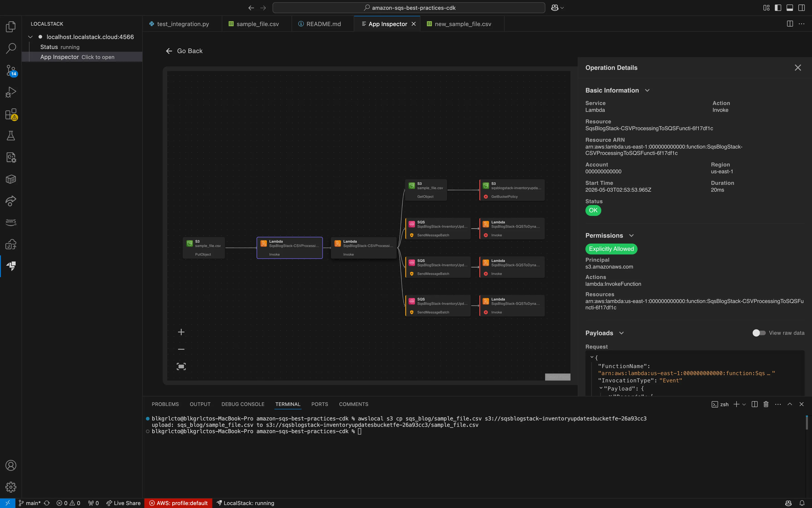Split the terminal pane
The width and height of the screenshot is (812, 508).
click(755, 404)
